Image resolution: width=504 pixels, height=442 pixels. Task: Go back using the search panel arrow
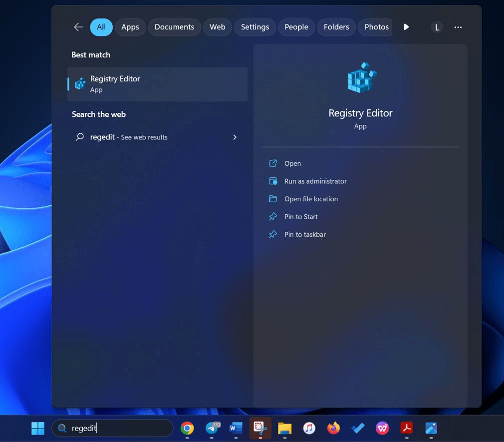pyautogui.click(x=78, y=27)
